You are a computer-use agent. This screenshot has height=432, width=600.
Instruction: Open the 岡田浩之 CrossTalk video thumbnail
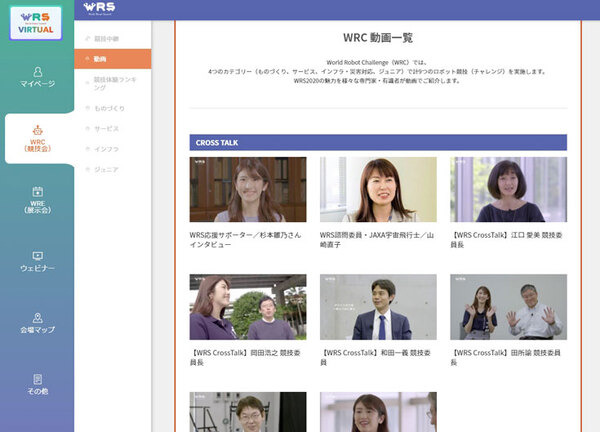(x=247, y=307)
